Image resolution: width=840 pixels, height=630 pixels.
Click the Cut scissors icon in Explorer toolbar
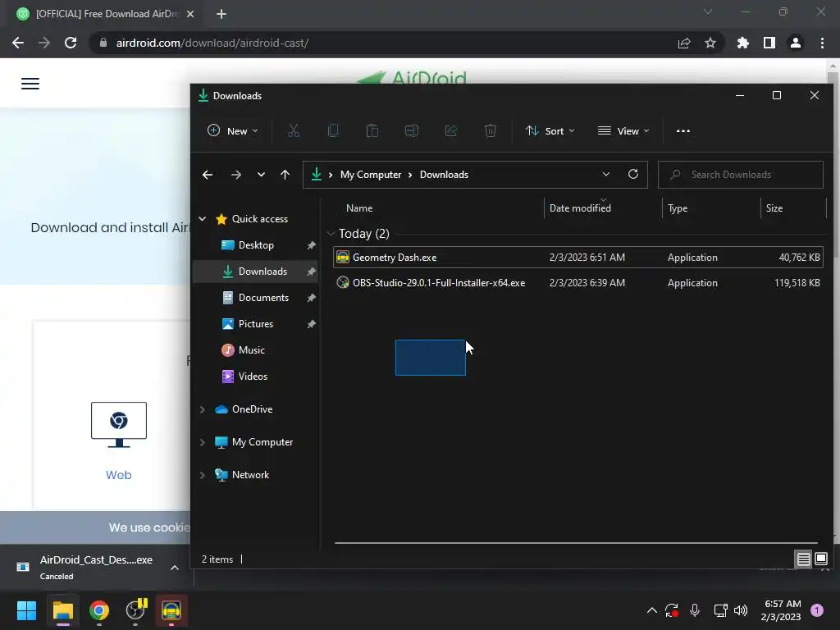pyautogui.click(x=294, y=130)
